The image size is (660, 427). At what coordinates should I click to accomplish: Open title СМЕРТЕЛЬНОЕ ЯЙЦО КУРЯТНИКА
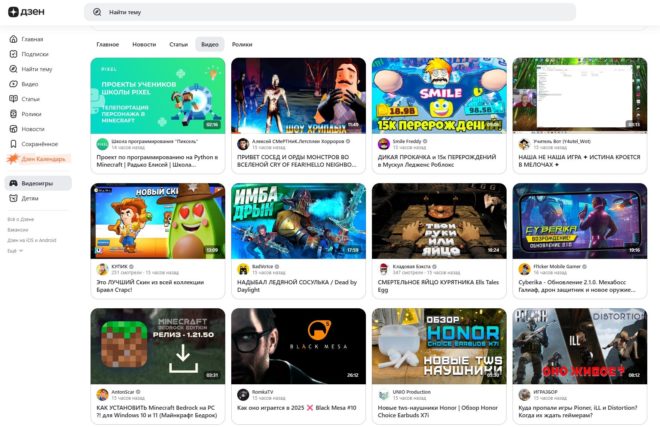(x=438, y=286)
